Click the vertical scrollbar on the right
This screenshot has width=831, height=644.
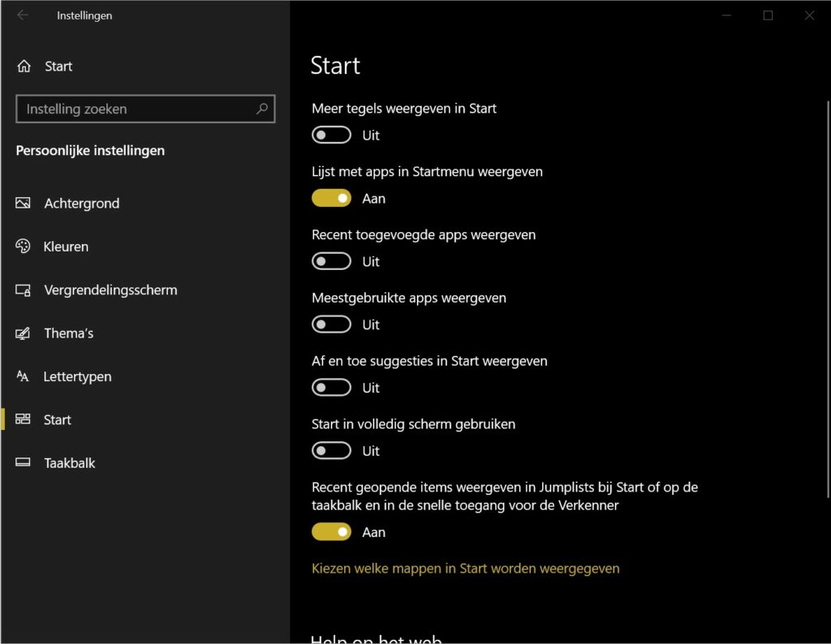click(828, 299)
